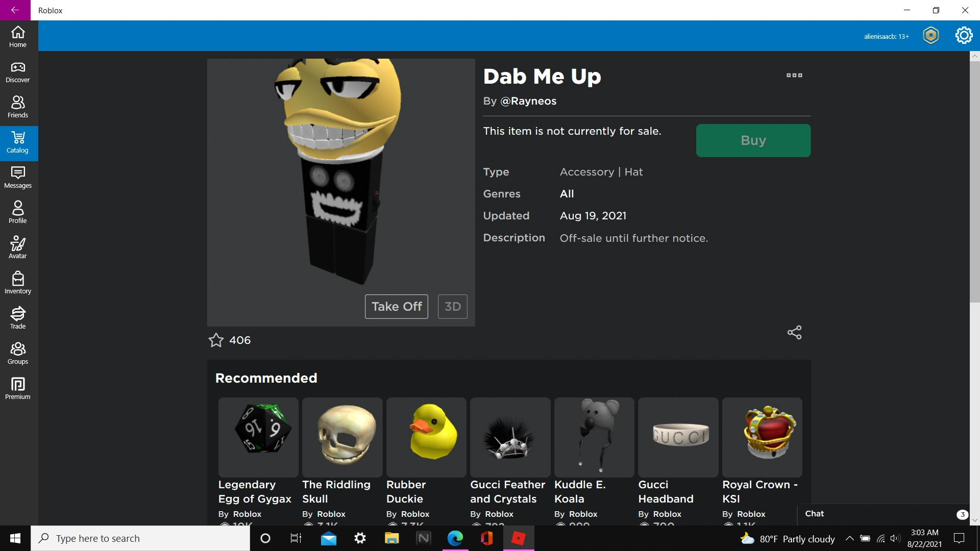
Task: Toggle Take Off for the hat
Action: pos(397,307)
